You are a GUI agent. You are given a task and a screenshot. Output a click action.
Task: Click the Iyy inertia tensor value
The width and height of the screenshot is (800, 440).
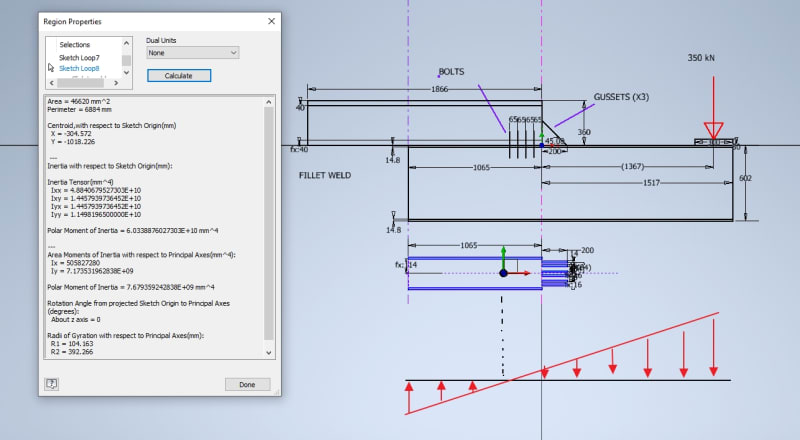(x=96, y=214)
